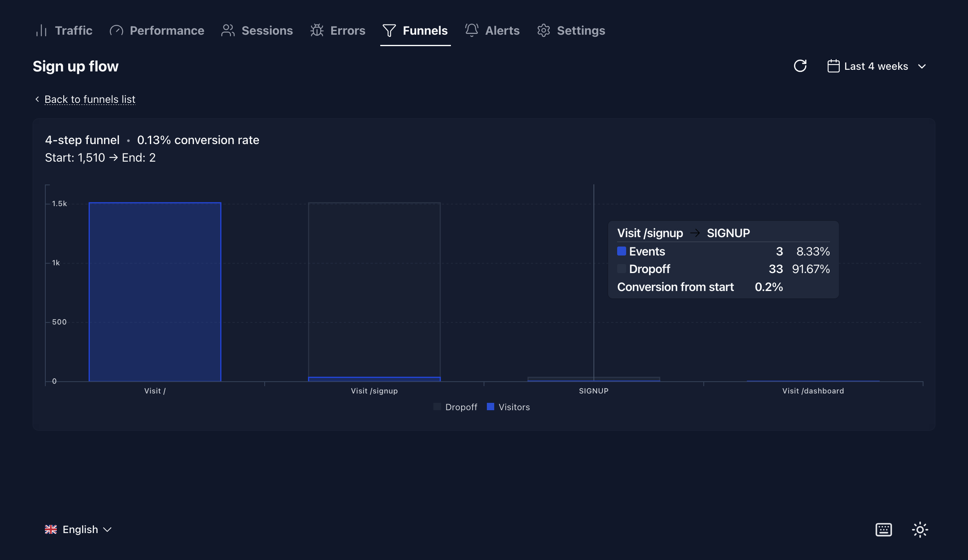Click the calendar icon beside Last 4 weeks
968x560 pixels.
coord(833,66)
